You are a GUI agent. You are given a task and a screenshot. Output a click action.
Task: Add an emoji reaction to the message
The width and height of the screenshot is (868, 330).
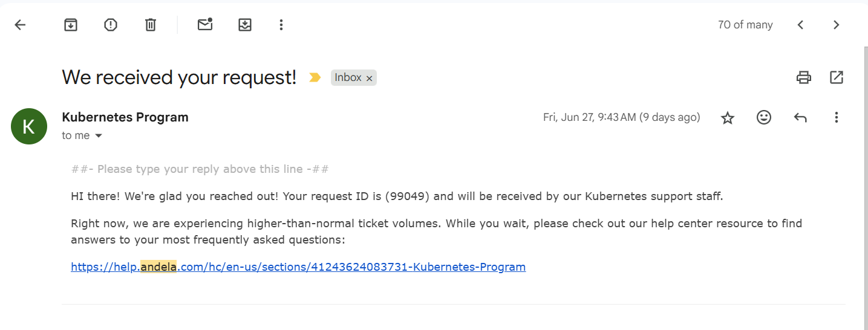pos(764,118)
